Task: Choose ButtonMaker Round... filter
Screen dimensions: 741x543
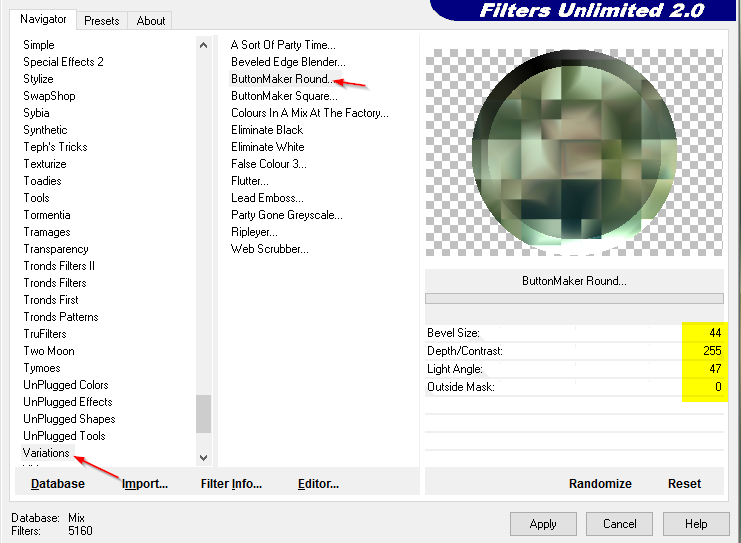Action: pyautogui.click(x=282, y=79)
